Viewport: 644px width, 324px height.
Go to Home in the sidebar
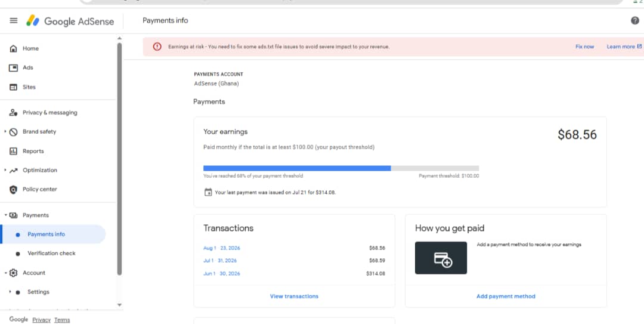pyautogui.click(x=30, y=48)
